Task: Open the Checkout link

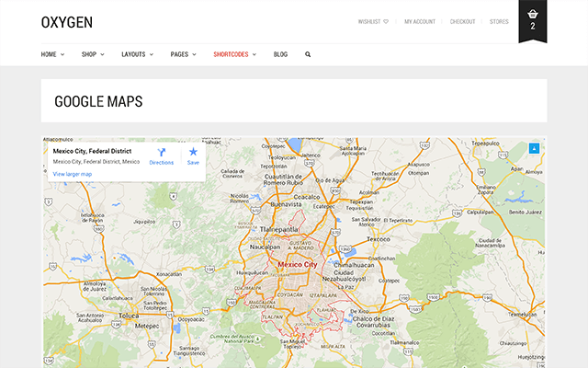Action: (462, 22)
